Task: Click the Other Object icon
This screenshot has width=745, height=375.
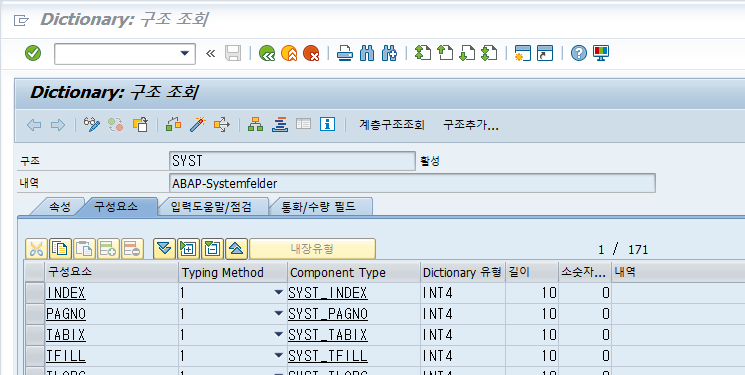Action: click(x=140, y=125)
